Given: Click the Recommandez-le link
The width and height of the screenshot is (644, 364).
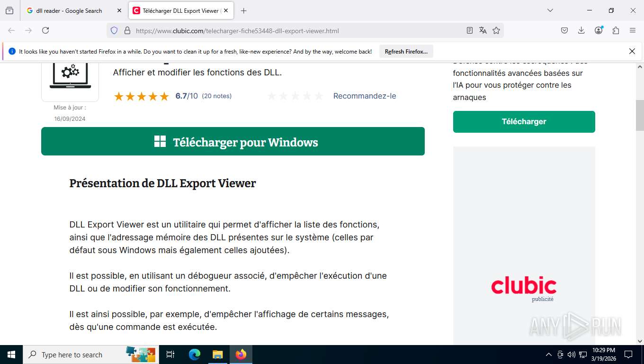Looking at the screenshot, I should coord(365,96).
